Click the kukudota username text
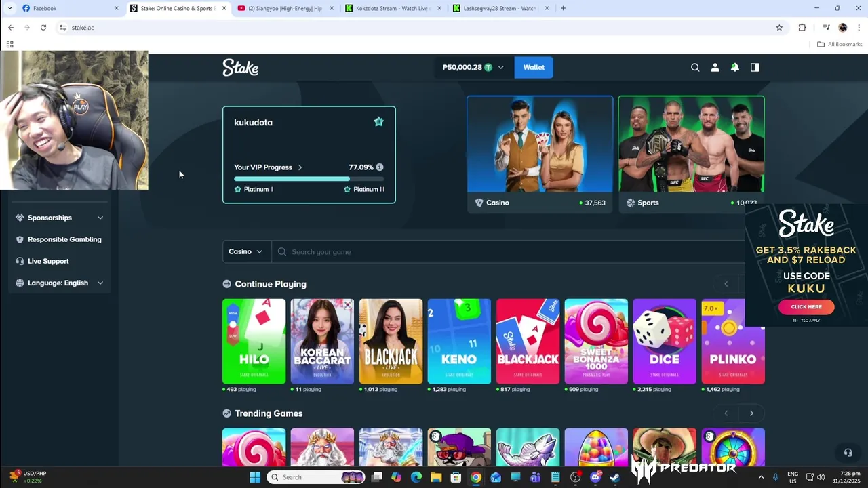The height and width of the screenshot is (488, 868). [x=253, y=122]
